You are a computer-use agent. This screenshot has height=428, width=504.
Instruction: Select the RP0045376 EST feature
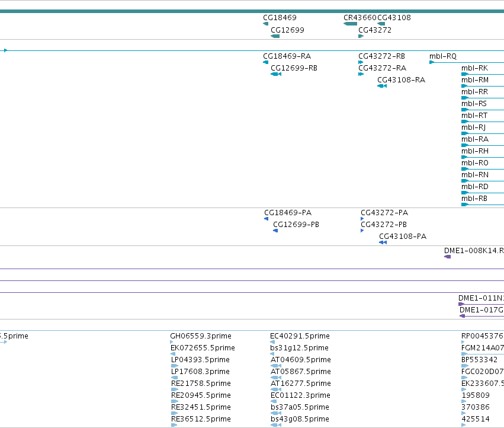[463, 342]
